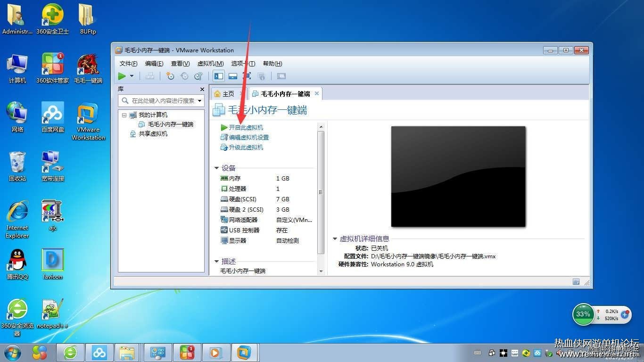This screenshot has width=644, height=362.
Task: Close the 库 library panel
Action: pos(202,89)
